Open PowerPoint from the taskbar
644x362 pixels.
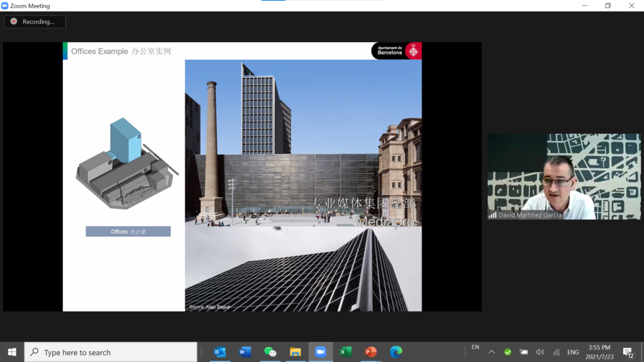370,352
